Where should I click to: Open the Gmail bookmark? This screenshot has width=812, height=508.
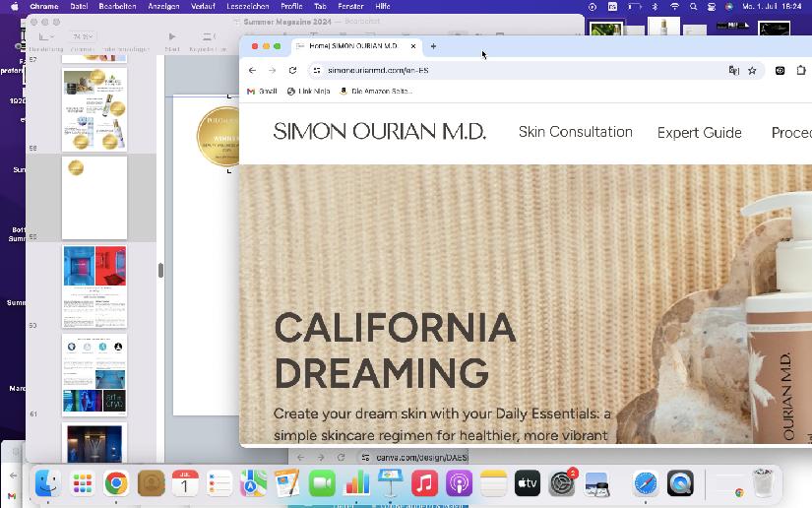262,92
